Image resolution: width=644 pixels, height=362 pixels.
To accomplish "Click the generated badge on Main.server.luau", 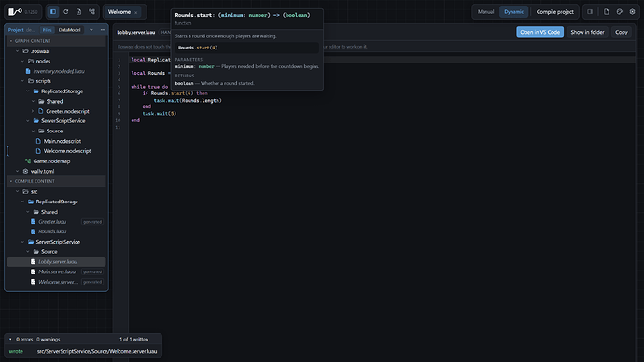I will coord(92,272).
